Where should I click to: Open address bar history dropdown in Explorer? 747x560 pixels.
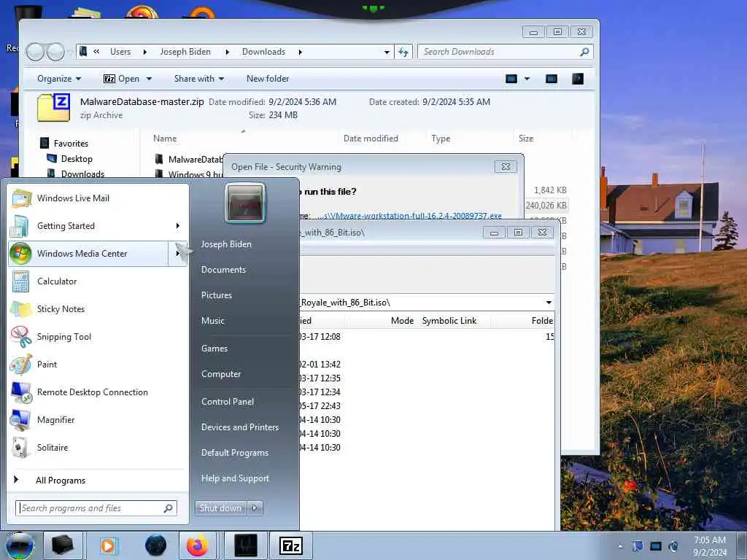[x=387, y=52]
